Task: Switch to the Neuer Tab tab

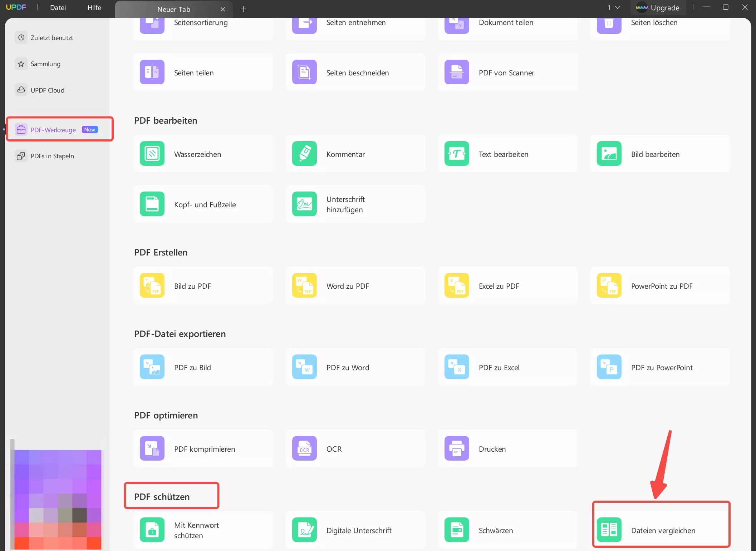Action: (174, 9)
